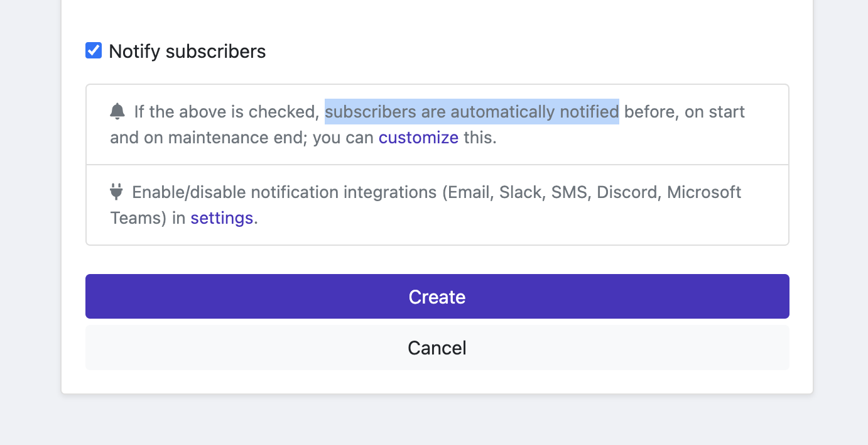Click the plug integrations icon
The width and height of the screenshot is (868, 445).
click(116, 191)
